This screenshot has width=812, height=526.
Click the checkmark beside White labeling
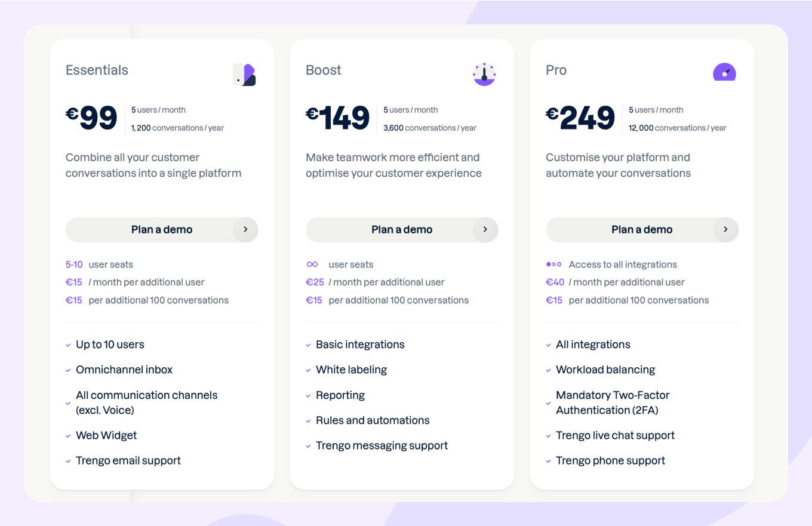(309, 370)
